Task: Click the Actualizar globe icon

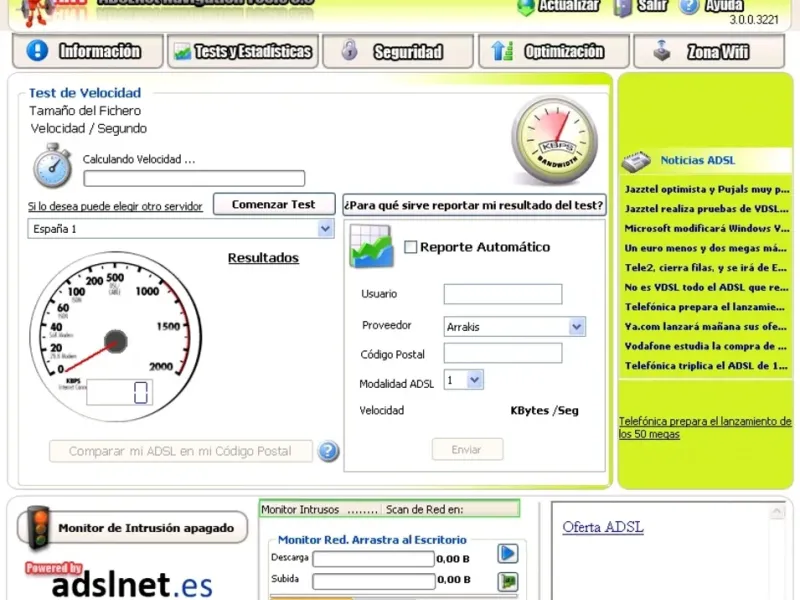Action: click(526, 7)
